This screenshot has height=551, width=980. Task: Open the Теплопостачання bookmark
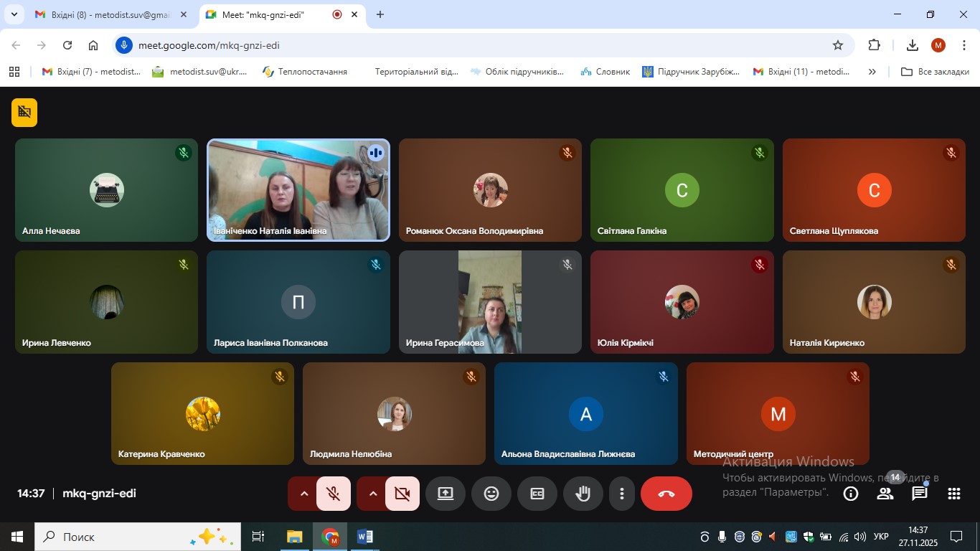coord(305,72)
